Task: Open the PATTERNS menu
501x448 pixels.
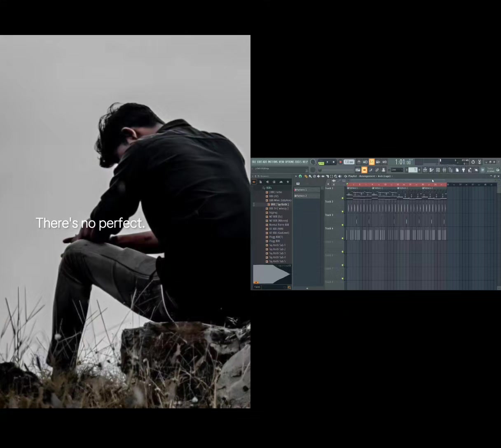Action: pyautogui.click(x=273, y=162)
